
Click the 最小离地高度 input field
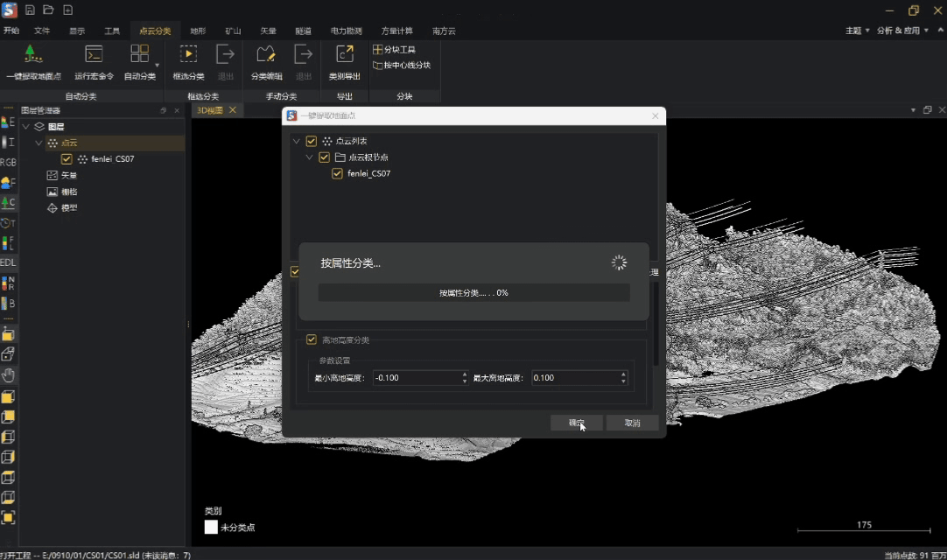416,378
